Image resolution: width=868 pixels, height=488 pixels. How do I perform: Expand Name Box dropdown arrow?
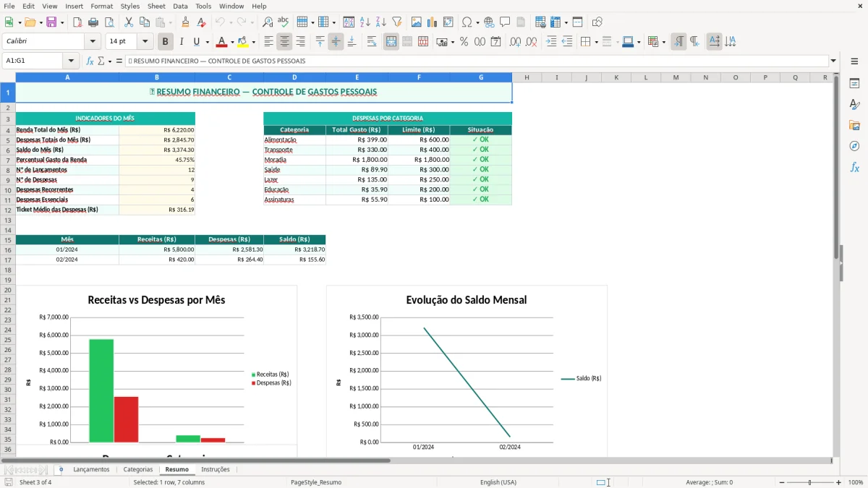[x=71, y=61]
